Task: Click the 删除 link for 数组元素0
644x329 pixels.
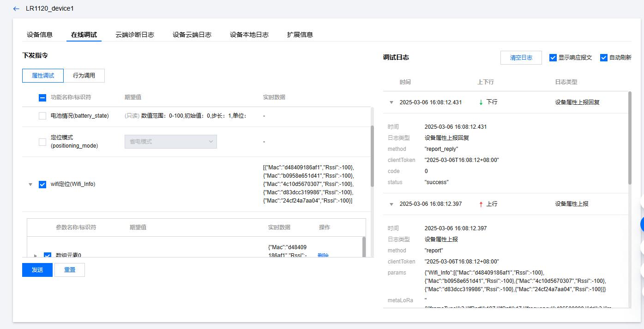Action: (x=323, y=255)
